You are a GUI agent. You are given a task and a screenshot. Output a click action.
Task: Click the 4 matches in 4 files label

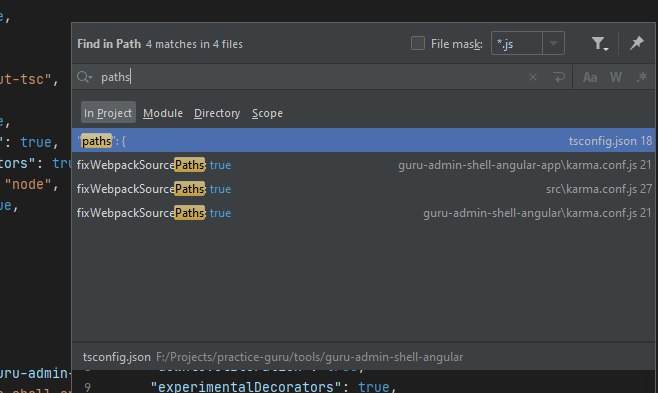(x=194, y=44)
